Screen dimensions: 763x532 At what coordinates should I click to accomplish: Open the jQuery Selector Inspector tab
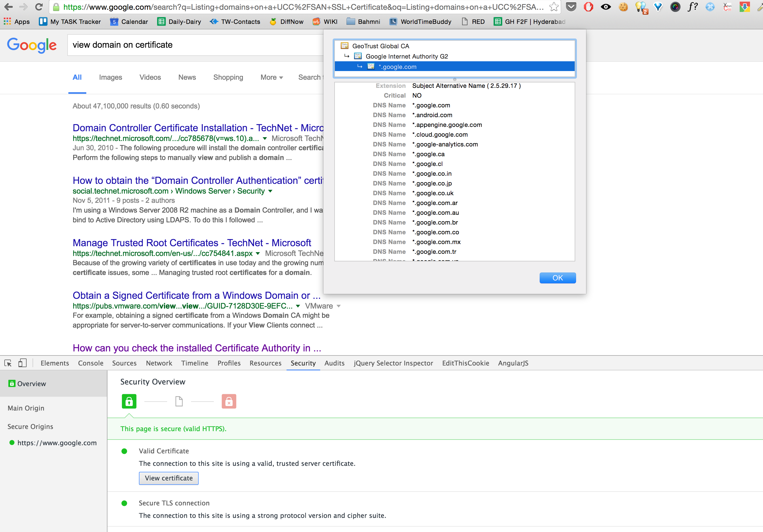pos(393,363)
